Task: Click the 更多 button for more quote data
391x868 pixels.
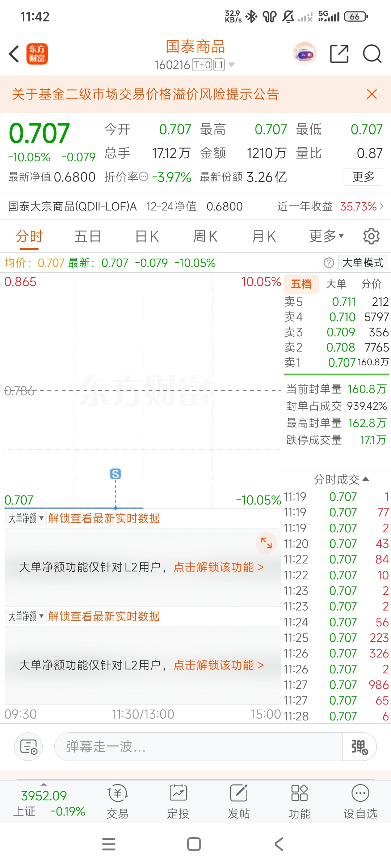Action: pyautogui.click(x=363, y=177)
